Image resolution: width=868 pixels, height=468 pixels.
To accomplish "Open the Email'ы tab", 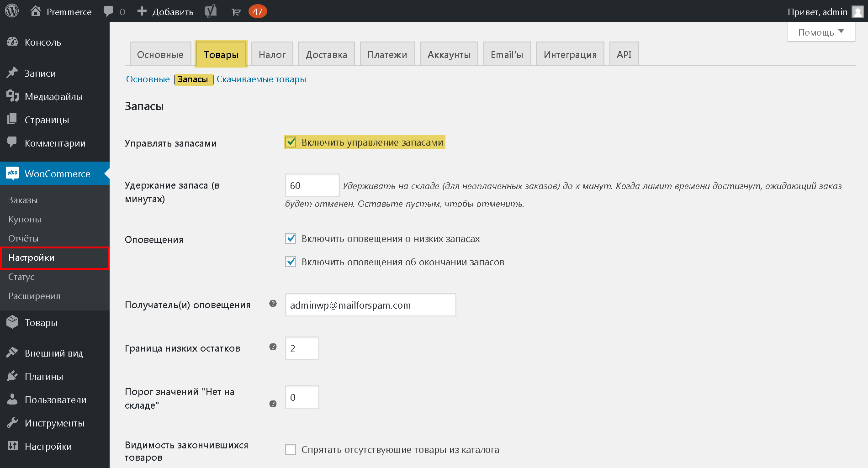I will 507,54.
